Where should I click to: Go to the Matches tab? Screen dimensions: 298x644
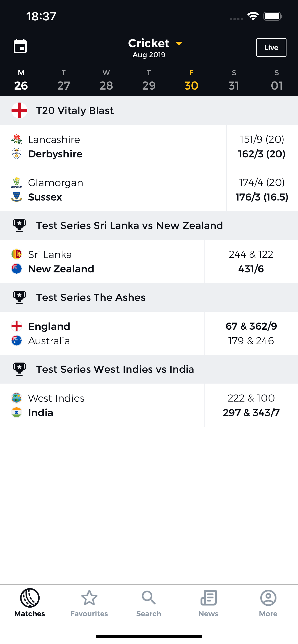coord(30,603)
